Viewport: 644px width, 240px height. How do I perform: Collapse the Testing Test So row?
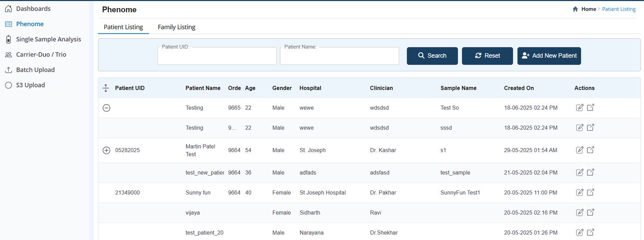pos(106,108)
